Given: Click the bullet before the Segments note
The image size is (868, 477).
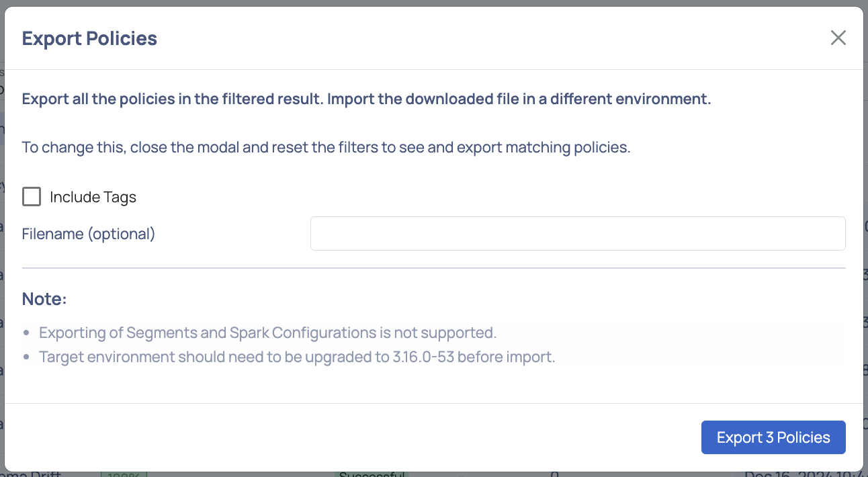Looking at the screenshot, I should pyautogui.click(x=26, y=333).
